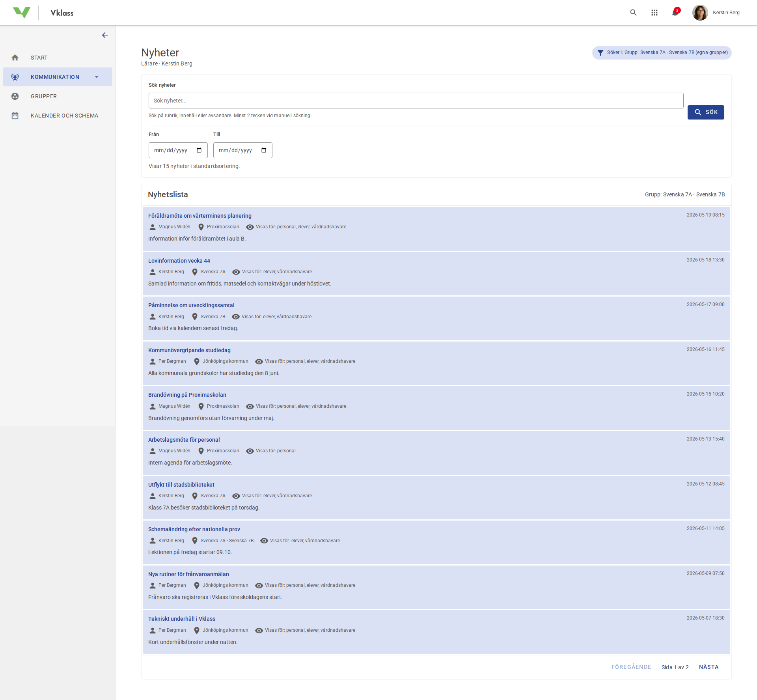Click the Grupper icon
Image resolution: width=757 pixels, height=700 pixels.
pos(15,96)
